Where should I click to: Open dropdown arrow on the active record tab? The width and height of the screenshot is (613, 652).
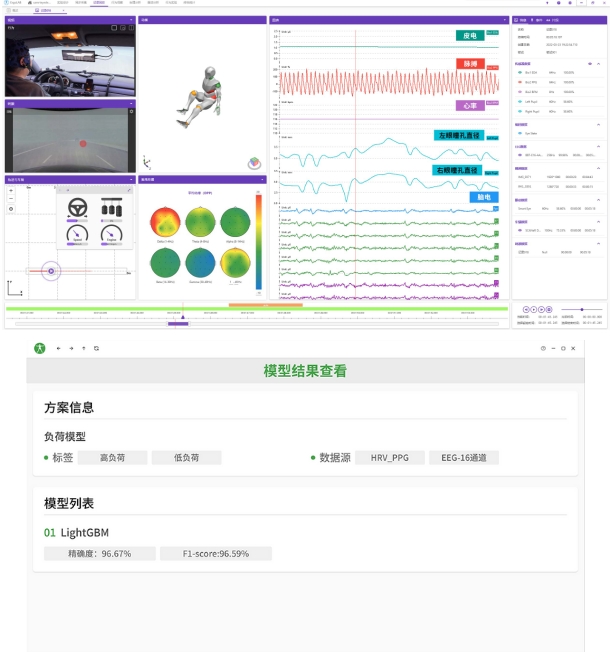63,10
